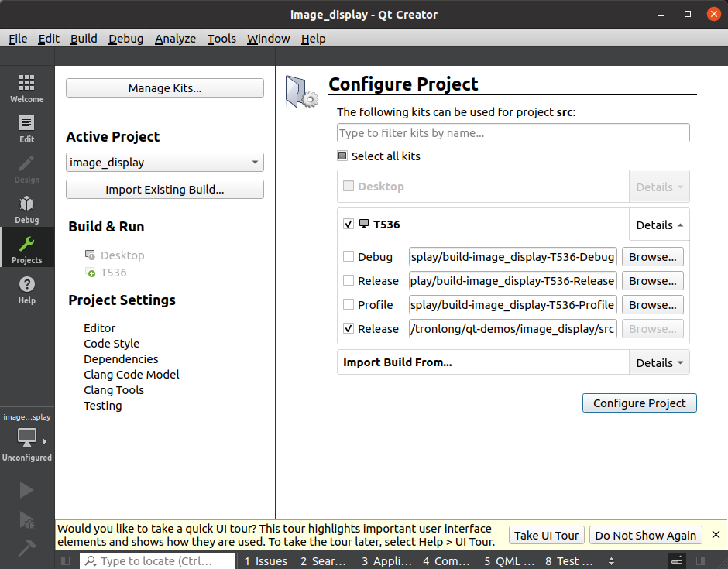Open the Build menu
This screenshot has width=728, height=569.
click(x=84, y=39)
